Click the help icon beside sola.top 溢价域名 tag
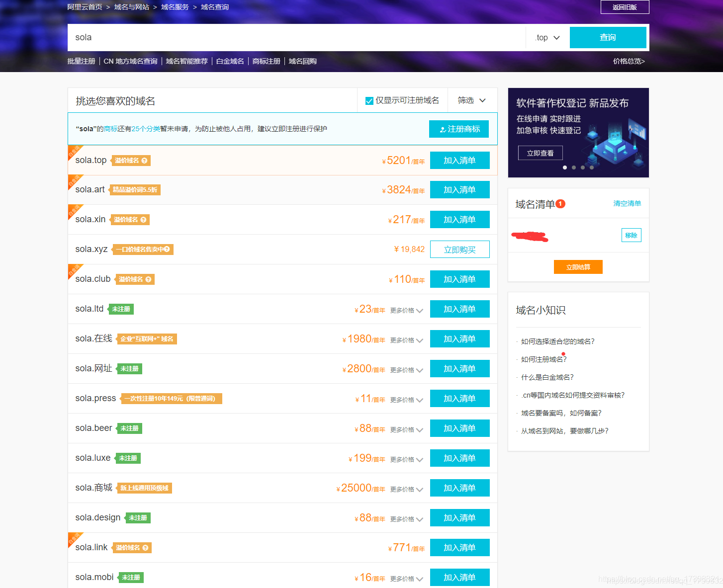Viewport: 723px width, 588px height. [144, 160]
